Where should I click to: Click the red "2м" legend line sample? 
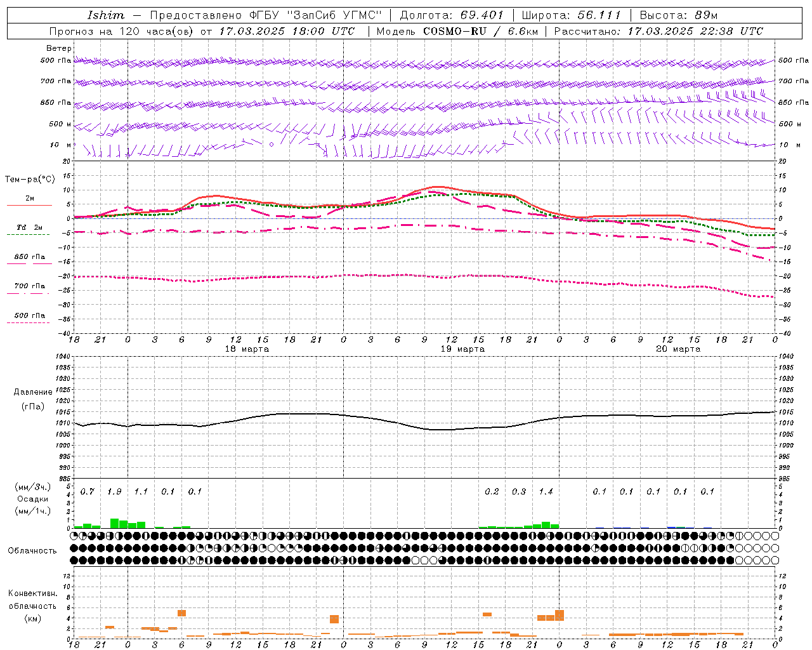point(29,205)
